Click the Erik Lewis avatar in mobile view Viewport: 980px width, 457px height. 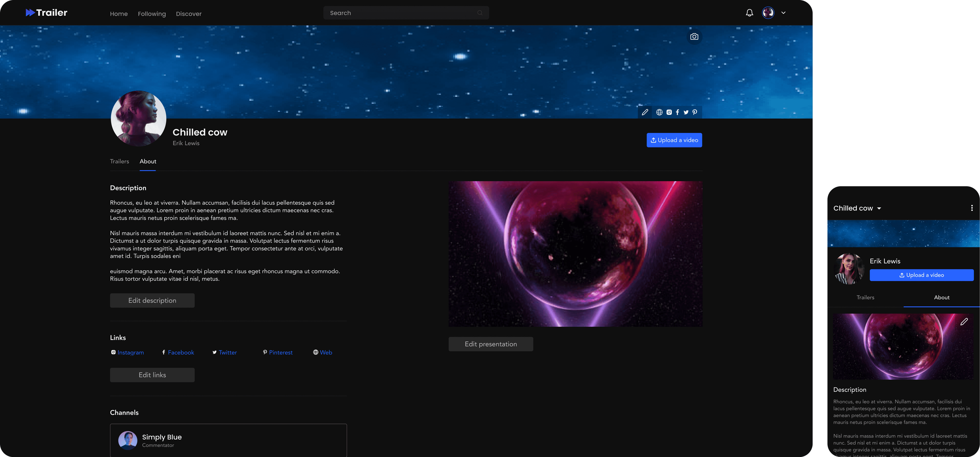click(x=849, y=269)
